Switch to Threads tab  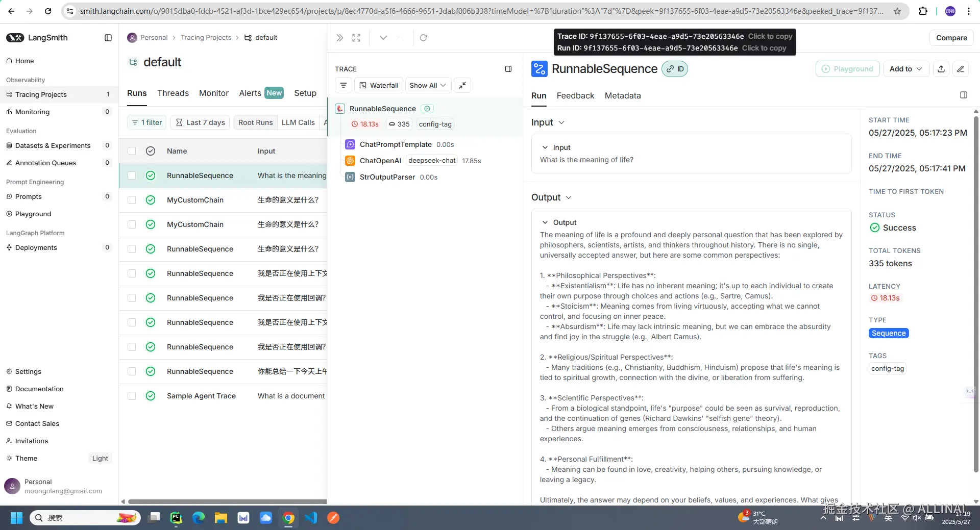(173, 93)
